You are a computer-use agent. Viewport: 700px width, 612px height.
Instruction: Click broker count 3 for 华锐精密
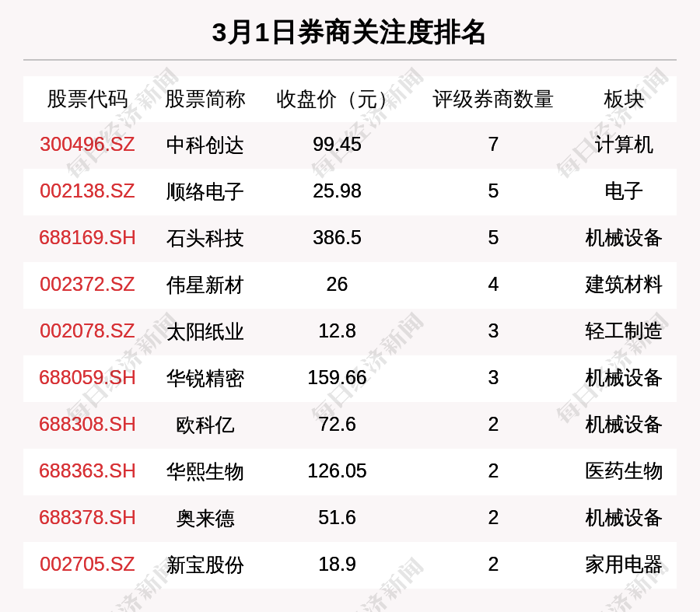click(493, 378)
